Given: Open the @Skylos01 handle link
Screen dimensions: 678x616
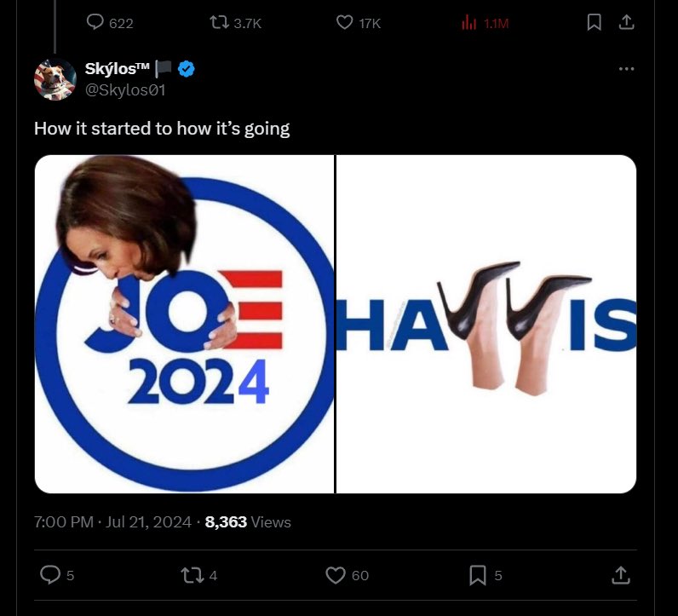Looking at the screenshot, I should pos(125,90).
